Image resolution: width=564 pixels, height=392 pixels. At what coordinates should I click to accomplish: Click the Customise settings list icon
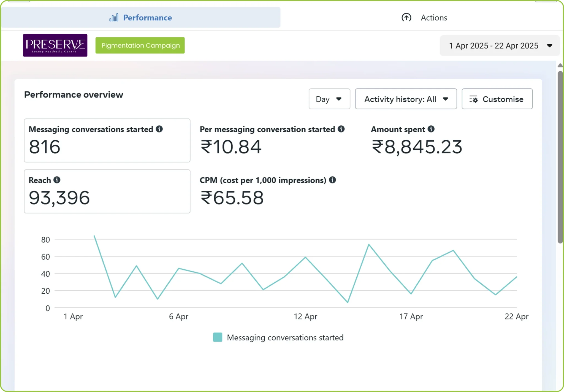coord(473,99)
